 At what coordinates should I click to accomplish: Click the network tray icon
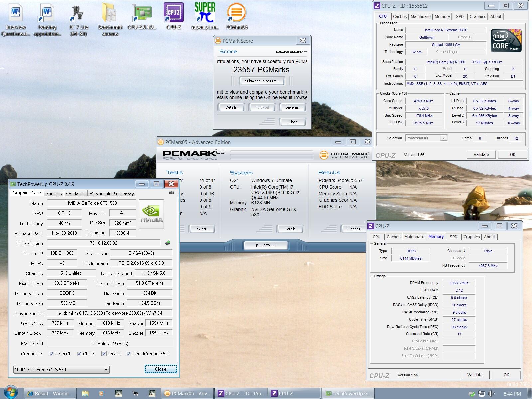[482, 394]
